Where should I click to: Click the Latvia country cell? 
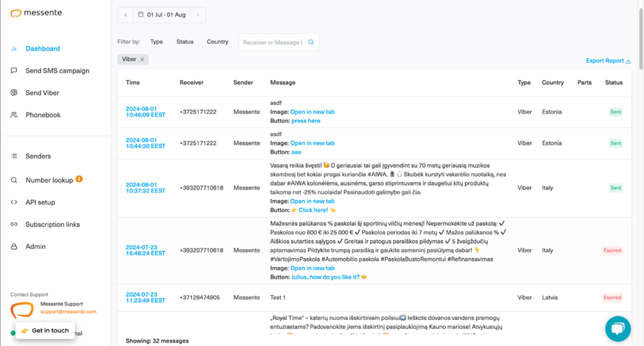(x=549, y=297)
